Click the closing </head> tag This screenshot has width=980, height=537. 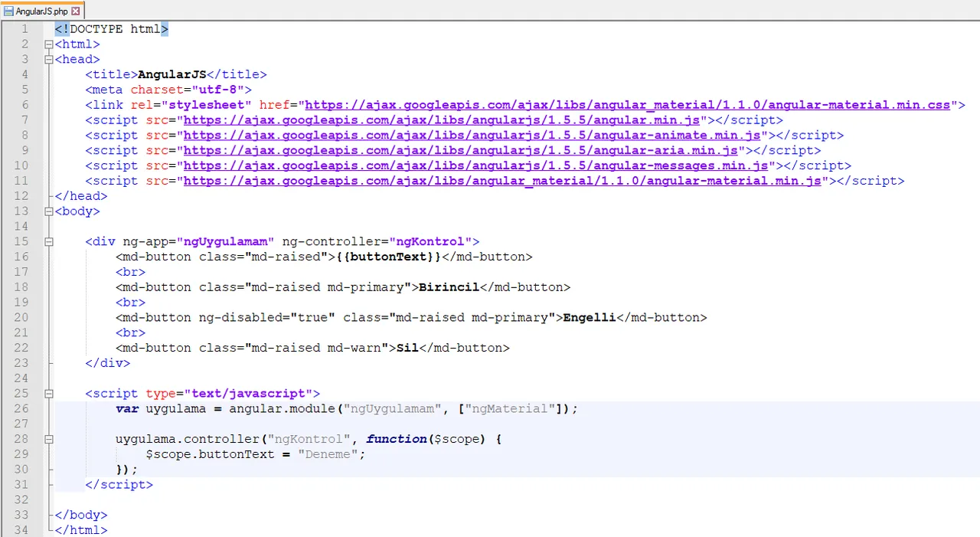pos(81,196)
